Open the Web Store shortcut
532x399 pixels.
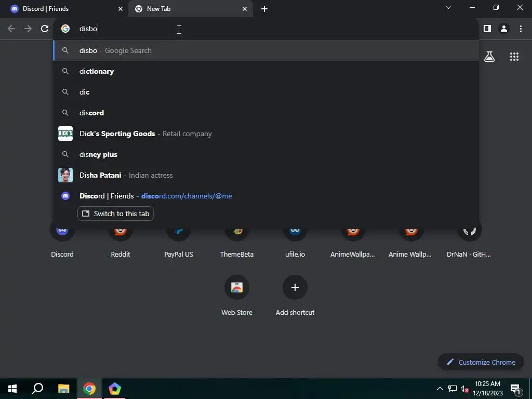(x=237, y=295)
